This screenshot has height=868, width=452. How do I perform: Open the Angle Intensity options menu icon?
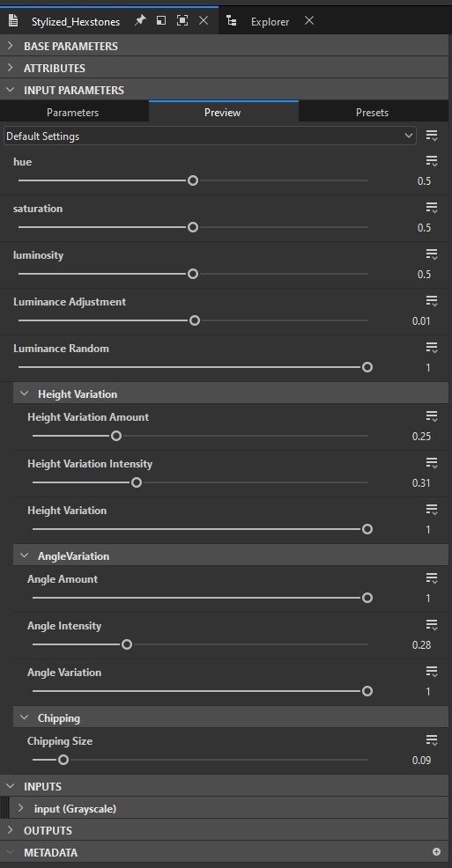(432, 626)
